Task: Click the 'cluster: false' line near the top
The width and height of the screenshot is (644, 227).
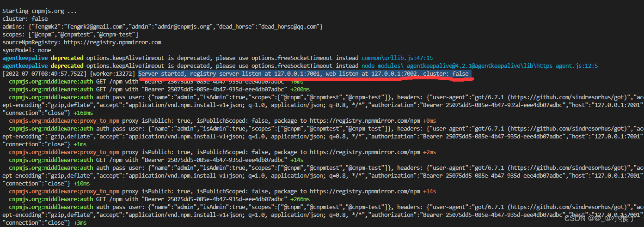Action: [x=25, y=19]
